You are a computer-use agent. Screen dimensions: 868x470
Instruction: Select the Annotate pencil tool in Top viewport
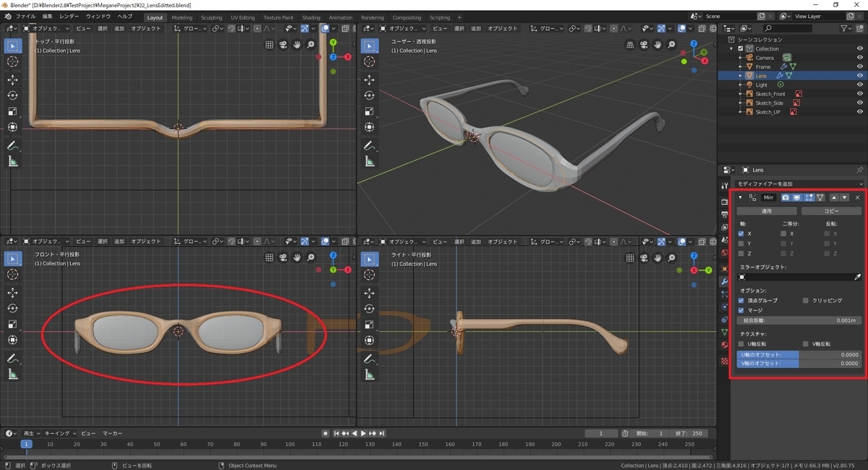pos(13,145)
